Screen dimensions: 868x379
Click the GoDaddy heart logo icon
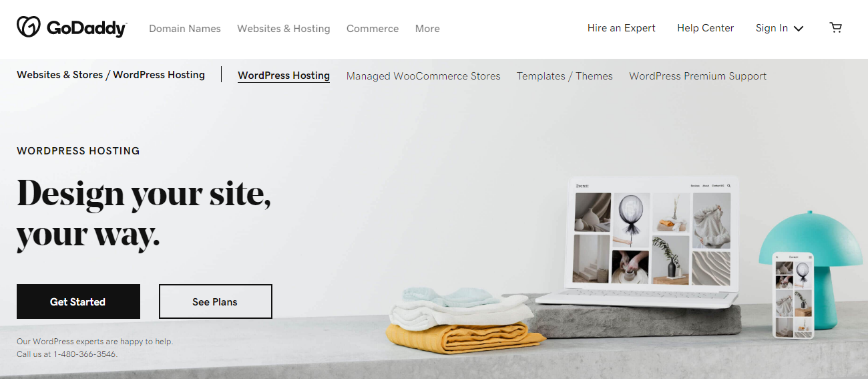click(29, 27)
